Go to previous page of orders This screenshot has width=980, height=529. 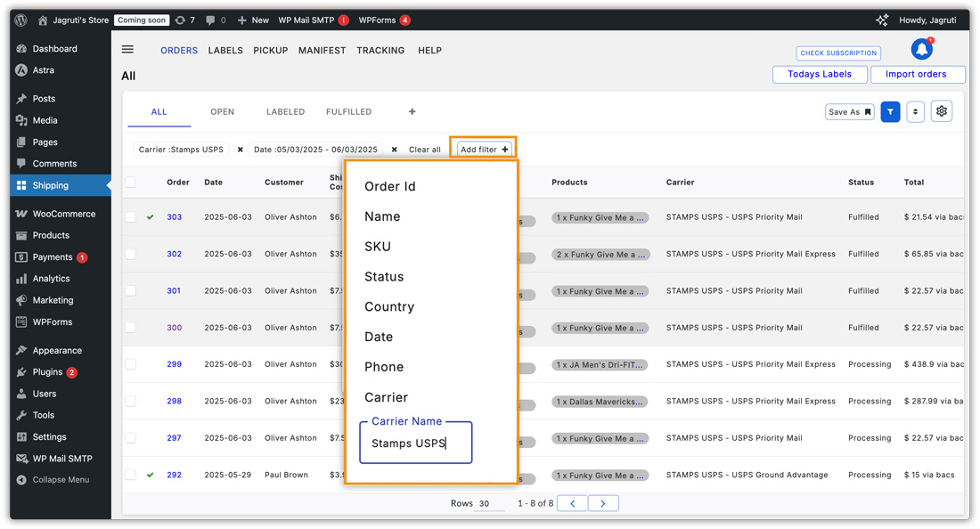(572, 503)
